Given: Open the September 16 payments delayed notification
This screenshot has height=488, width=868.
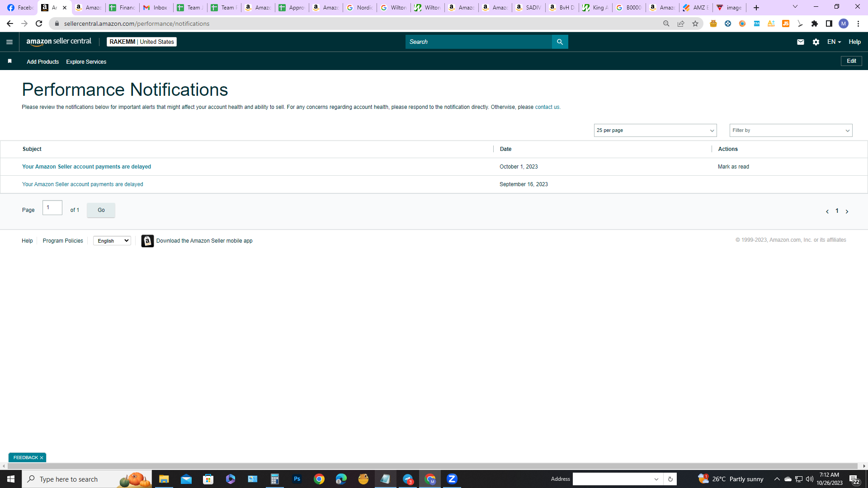Looking at the screenshot, I should click(83, 184).
